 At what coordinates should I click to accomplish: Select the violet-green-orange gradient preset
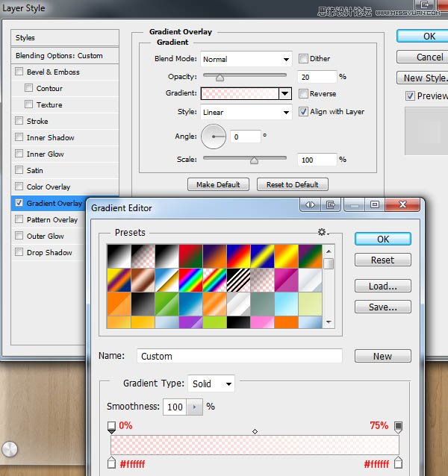pos(310,256)
